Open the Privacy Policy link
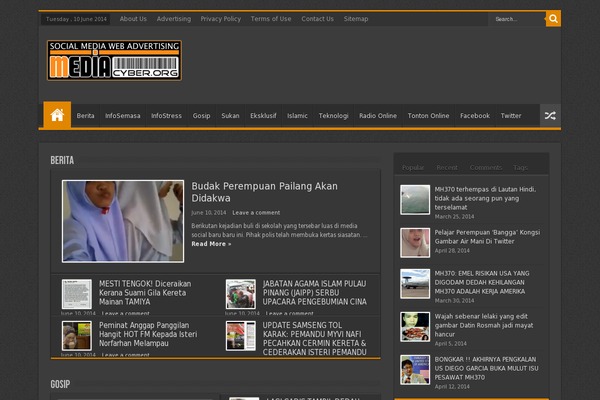 [x=221, y=19]
